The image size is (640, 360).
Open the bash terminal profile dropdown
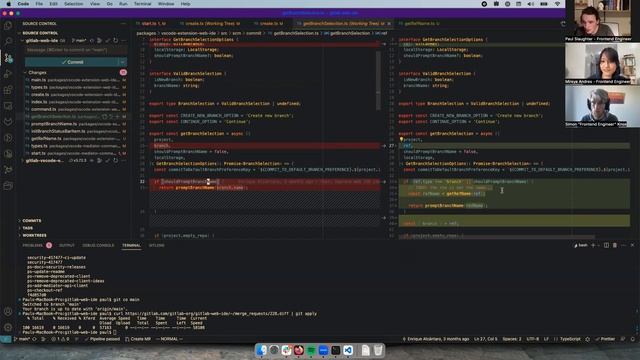pyautogui.click(x=599, y=245)
